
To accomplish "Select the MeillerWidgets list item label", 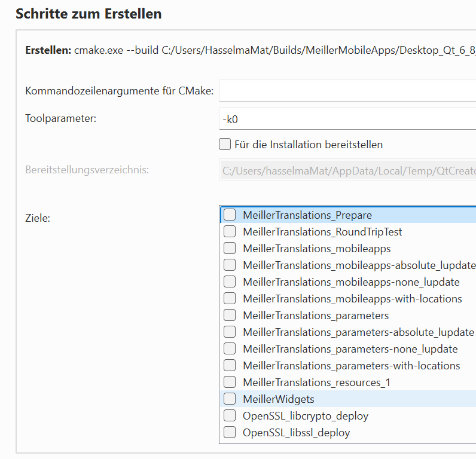I will (279, 399).
